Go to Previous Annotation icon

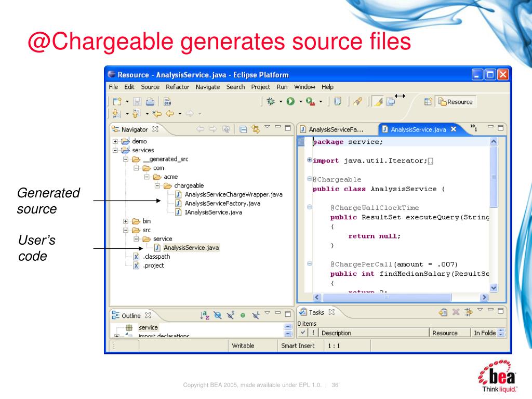tap(136, 113)
